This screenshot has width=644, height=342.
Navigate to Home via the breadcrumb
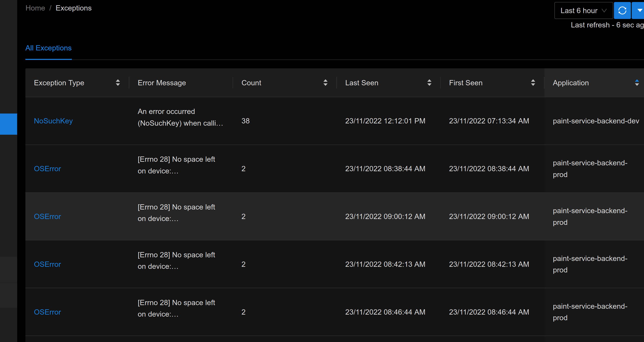pos(35,8)
